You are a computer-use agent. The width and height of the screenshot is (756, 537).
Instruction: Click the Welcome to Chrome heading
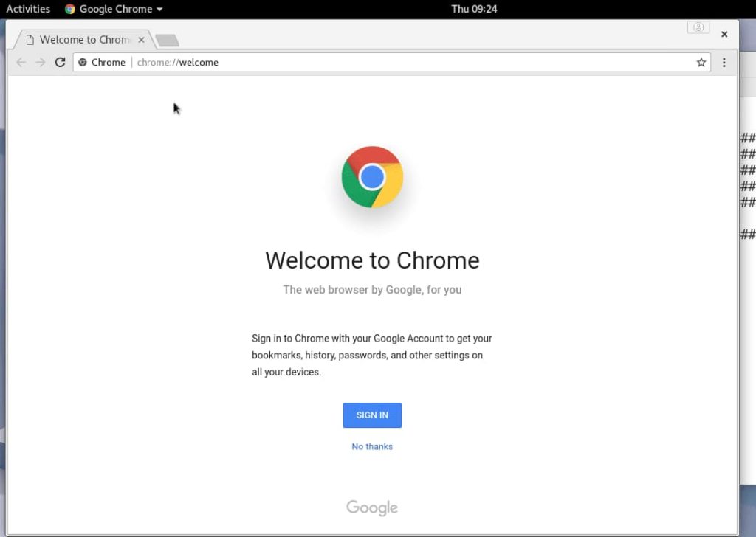coord(372,260)
